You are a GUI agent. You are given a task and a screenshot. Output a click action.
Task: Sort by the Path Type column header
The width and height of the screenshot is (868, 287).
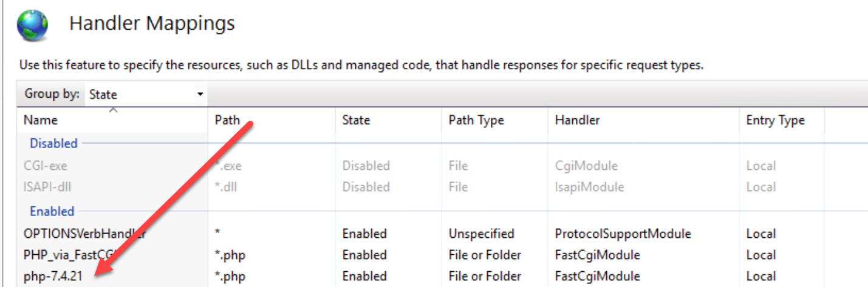[476, 120]
